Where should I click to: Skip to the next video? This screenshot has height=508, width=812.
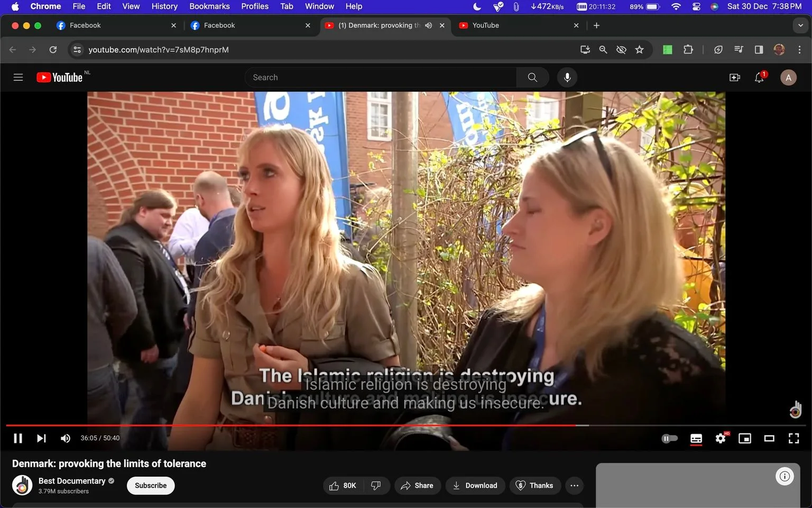coord(41,438)
